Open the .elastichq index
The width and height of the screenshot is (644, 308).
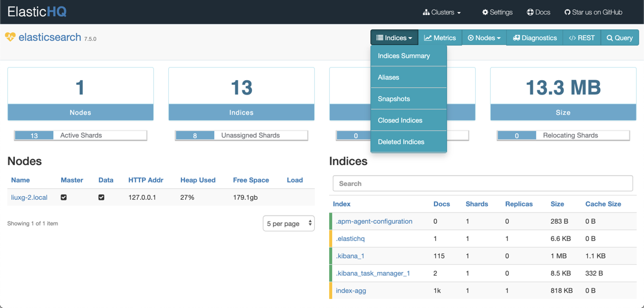(350, 239)
